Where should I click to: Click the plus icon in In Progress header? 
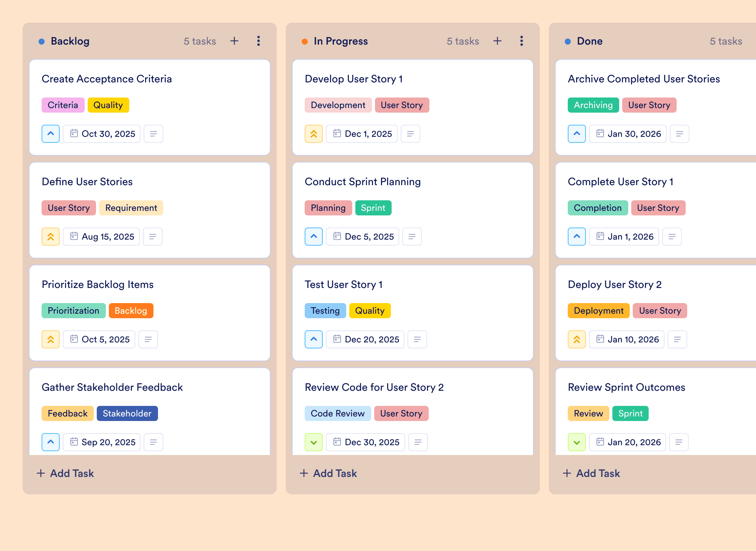(x=497, y=41)
